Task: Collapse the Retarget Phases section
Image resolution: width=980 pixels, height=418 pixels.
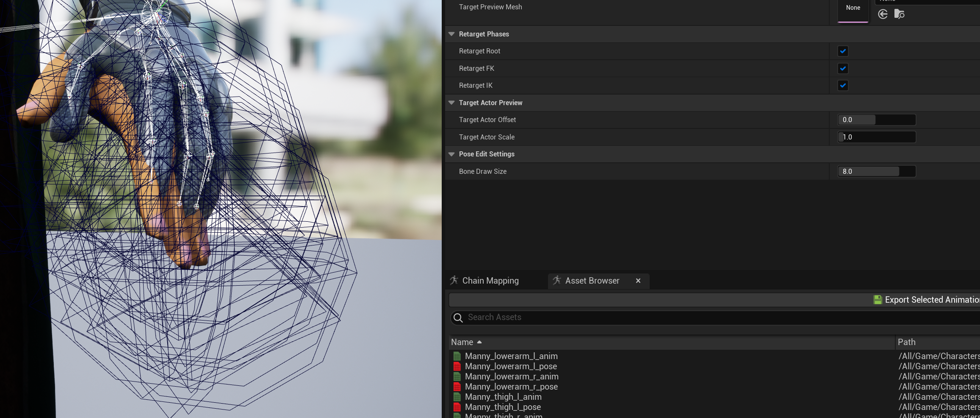Action: click(x=451, y=34)
